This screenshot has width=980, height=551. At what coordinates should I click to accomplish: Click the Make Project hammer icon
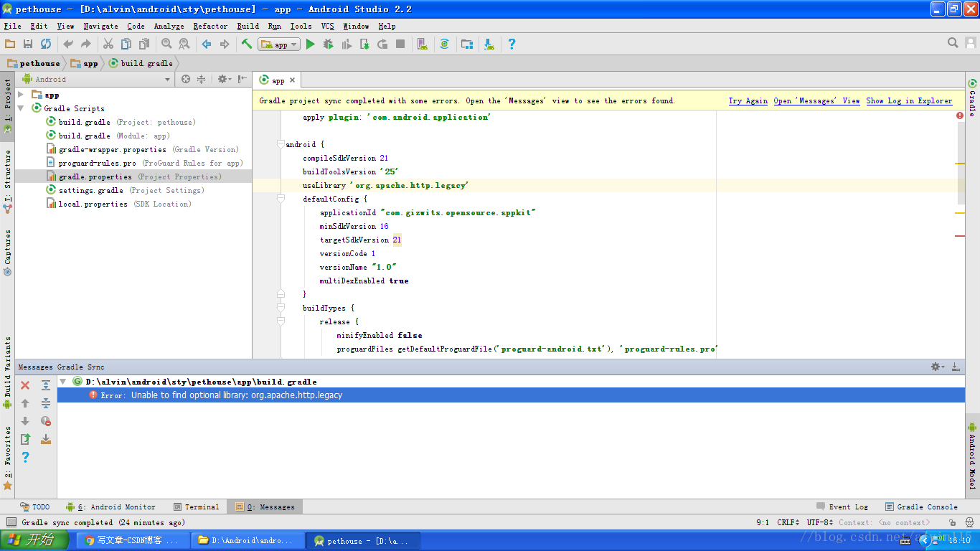(247, 44)
